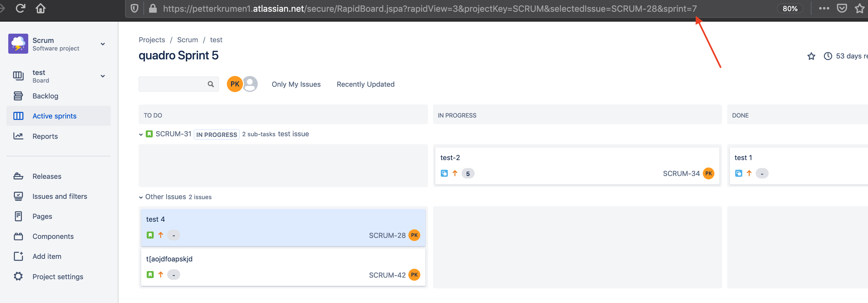Collapse the SCRUM-31 swimlane

click(141, 134)
